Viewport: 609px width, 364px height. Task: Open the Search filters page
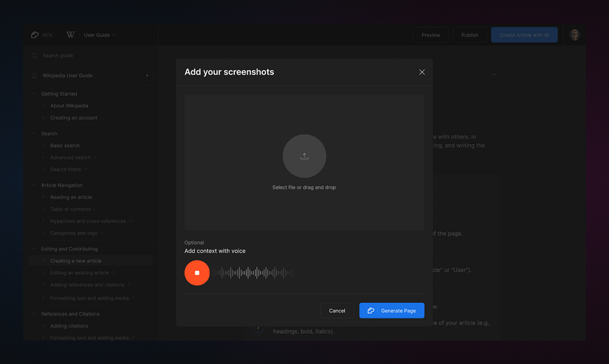(66, 170)
